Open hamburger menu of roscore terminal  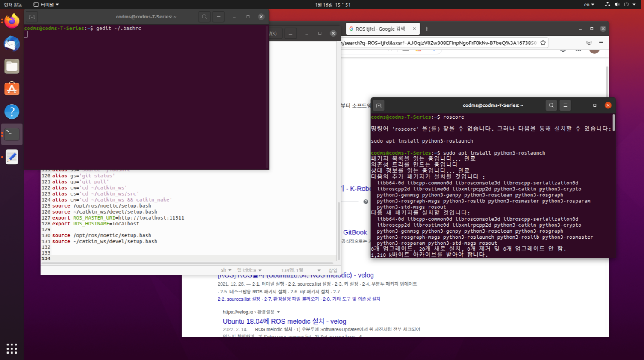pos(565,105)
